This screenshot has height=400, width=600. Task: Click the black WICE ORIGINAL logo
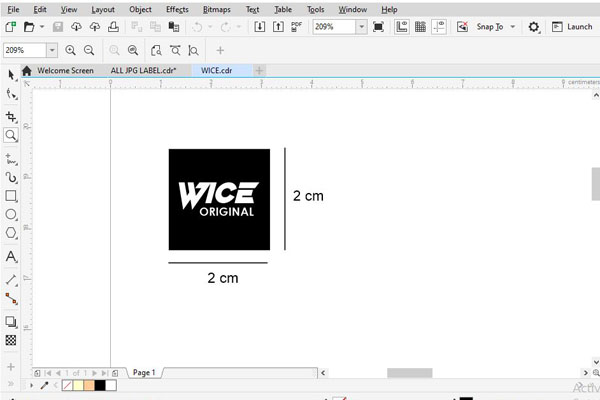click(219, 200)
